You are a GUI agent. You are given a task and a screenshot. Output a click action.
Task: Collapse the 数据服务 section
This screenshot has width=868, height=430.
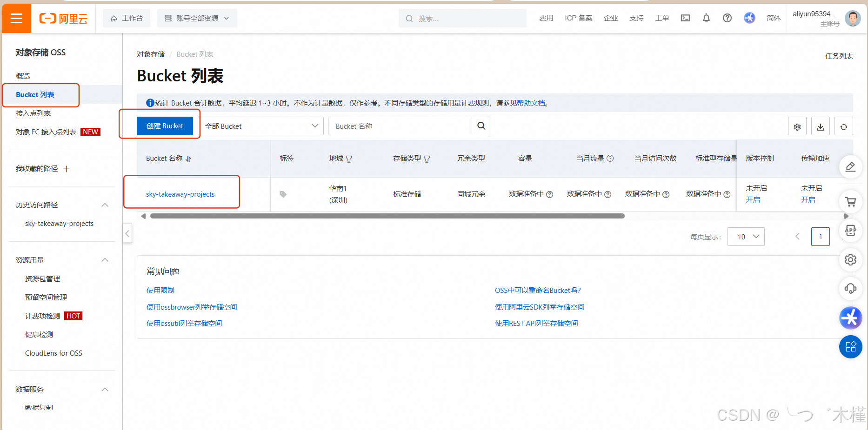[x=105, y=390]
